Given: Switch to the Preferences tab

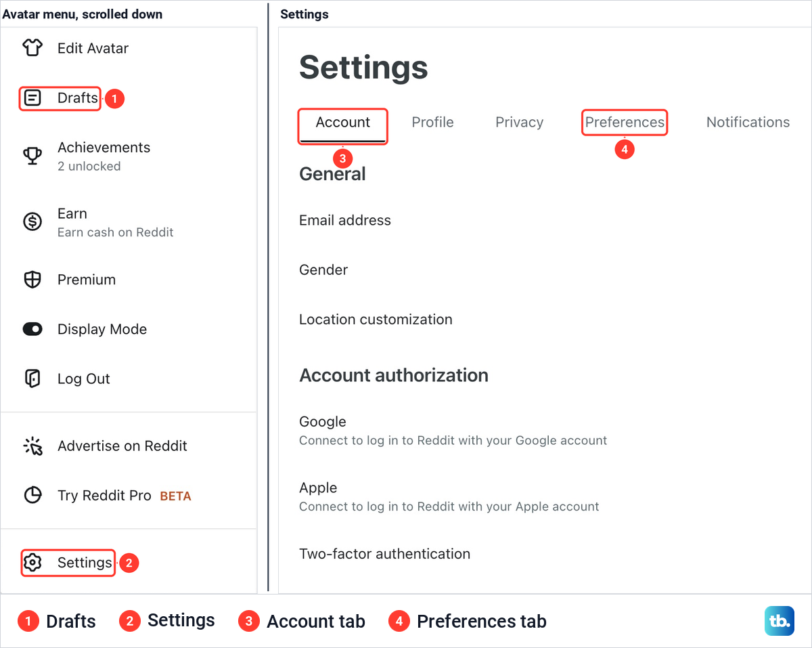Looking at the screenshot, I should (625, 123).
